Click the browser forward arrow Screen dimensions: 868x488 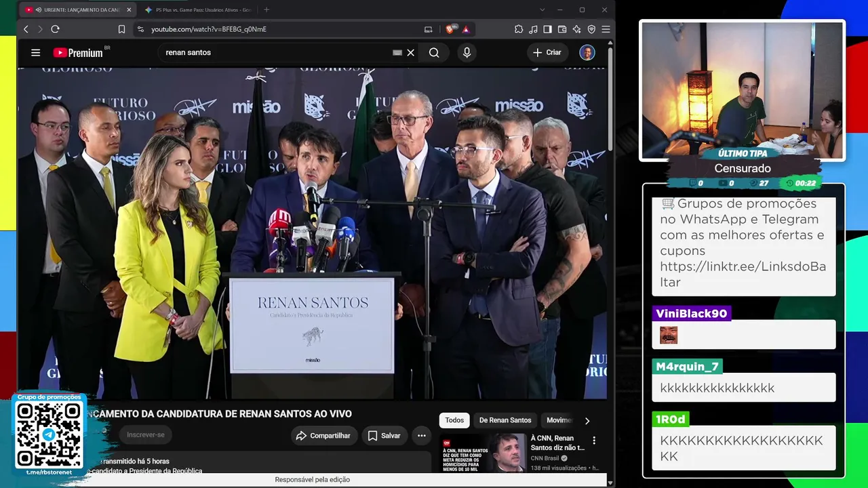[x=40, y=29]
